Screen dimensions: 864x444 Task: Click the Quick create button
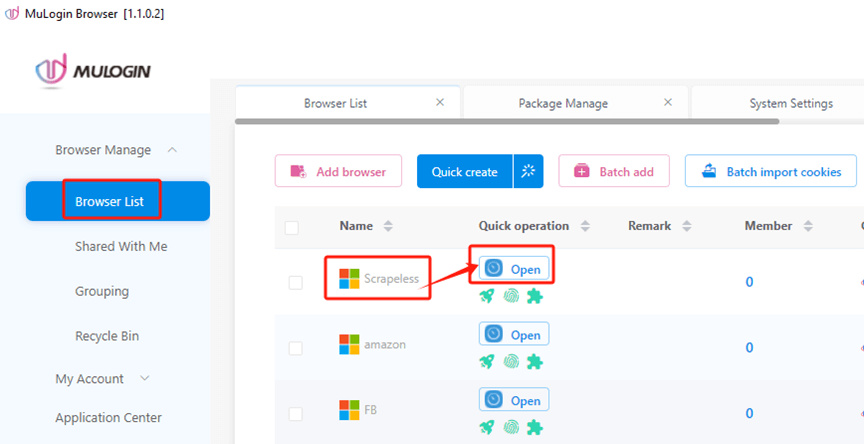pyautogui.click(x=465, y=171)
